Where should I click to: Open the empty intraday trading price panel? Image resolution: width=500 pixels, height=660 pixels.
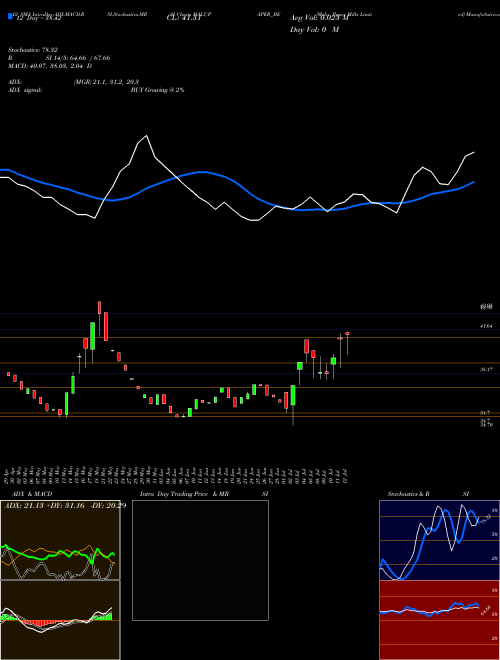[200, 560]
